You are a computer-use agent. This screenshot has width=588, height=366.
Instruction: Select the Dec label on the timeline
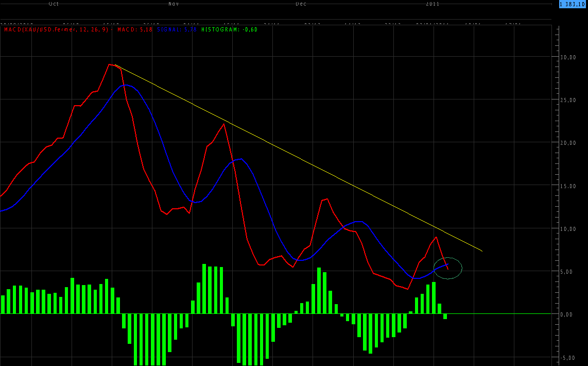[x=301, y=4]
